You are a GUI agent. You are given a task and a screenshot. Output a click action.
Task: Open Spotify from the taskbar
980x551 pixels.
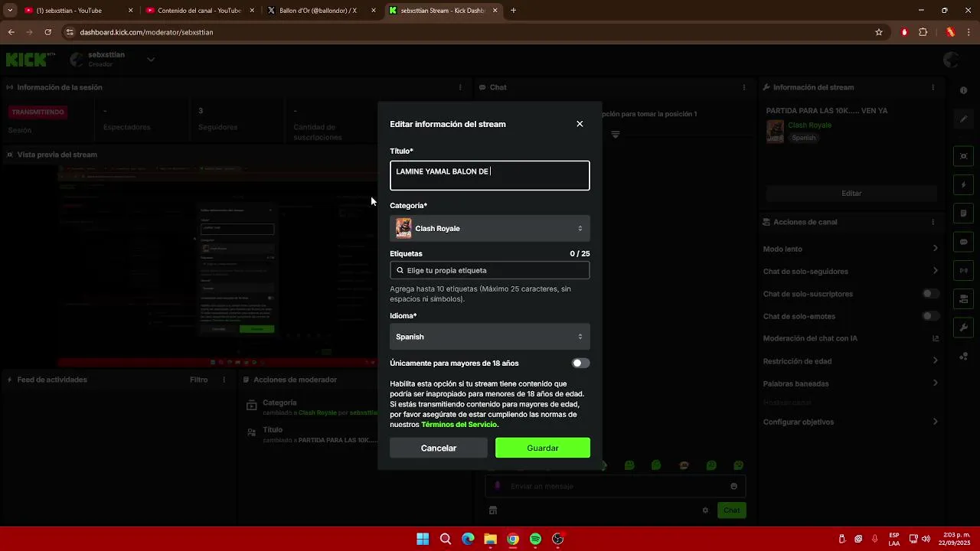coord(535,539)
